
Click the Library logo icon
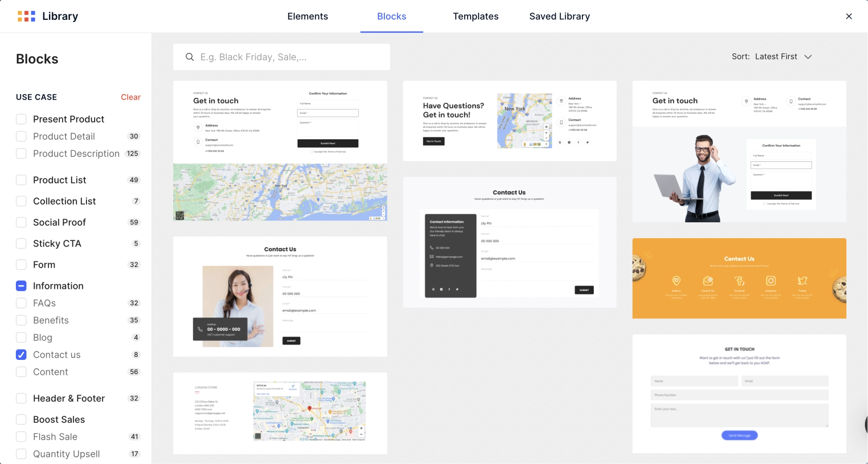click(26, 16)
